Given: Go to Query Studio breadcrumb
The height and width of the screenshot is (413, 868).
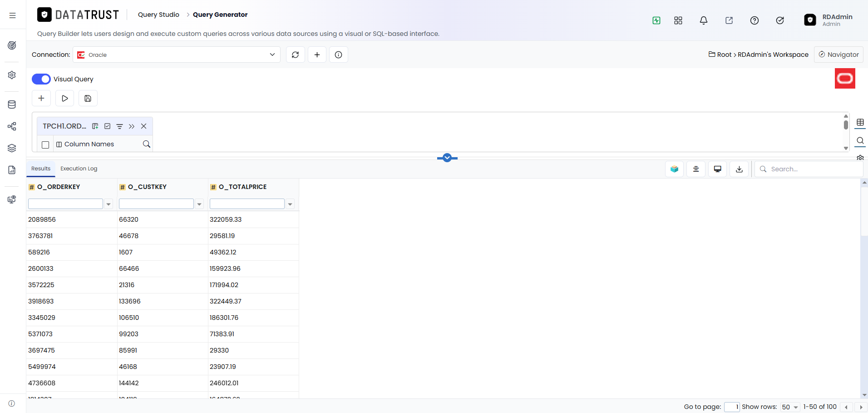Looking at the screenshot, I should (x=158, y=15).
